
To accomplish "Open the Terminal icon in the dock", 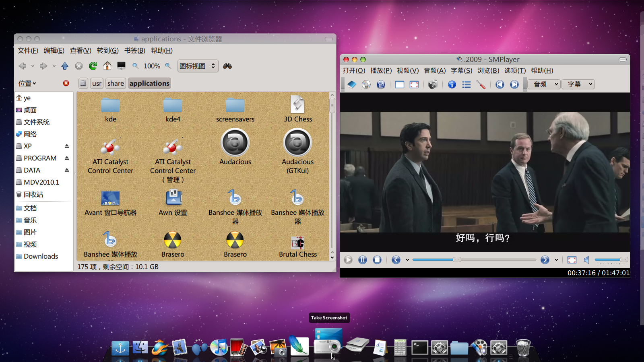I will click(419, 348).
